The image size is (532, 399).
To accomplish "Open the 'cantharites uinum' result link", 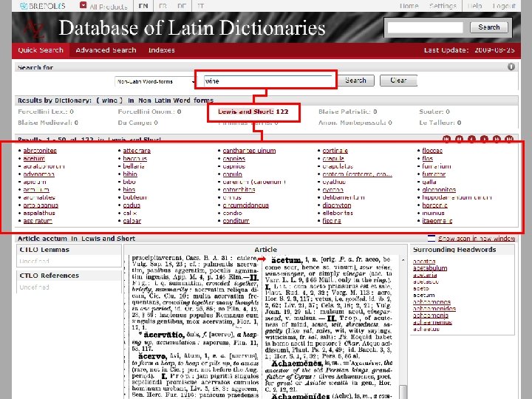I will click(250, 151).
